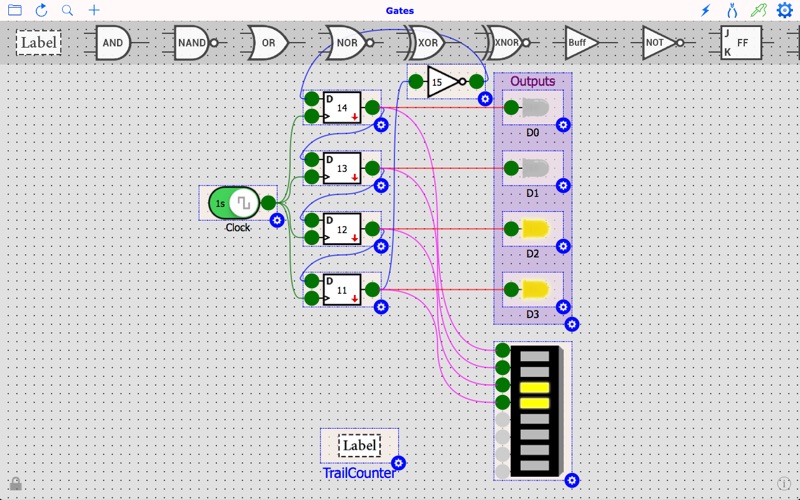The image size is (800, 500).
Task: Open gear settings for D3 output
Action: pos(563,307)
